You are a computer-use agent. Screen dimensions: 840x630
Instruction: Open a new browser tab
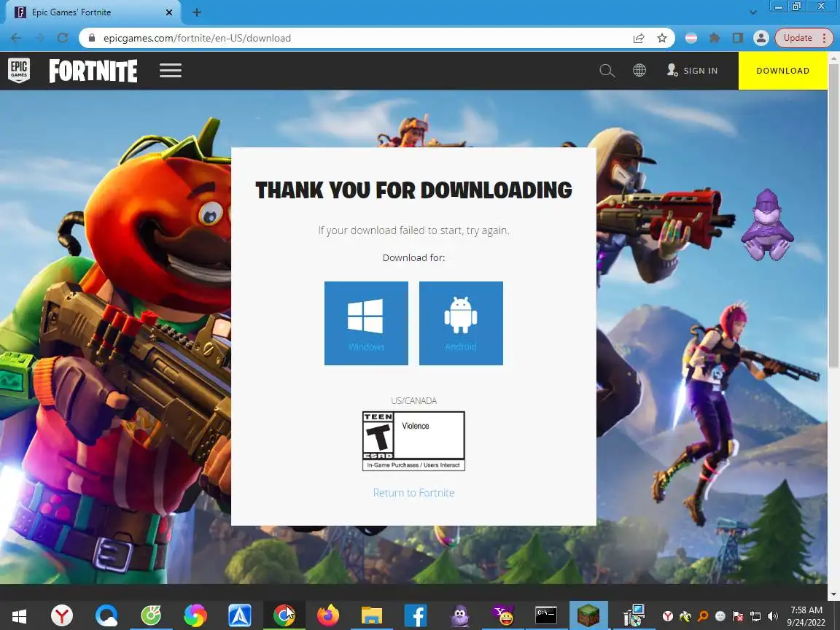click(197, 12)
